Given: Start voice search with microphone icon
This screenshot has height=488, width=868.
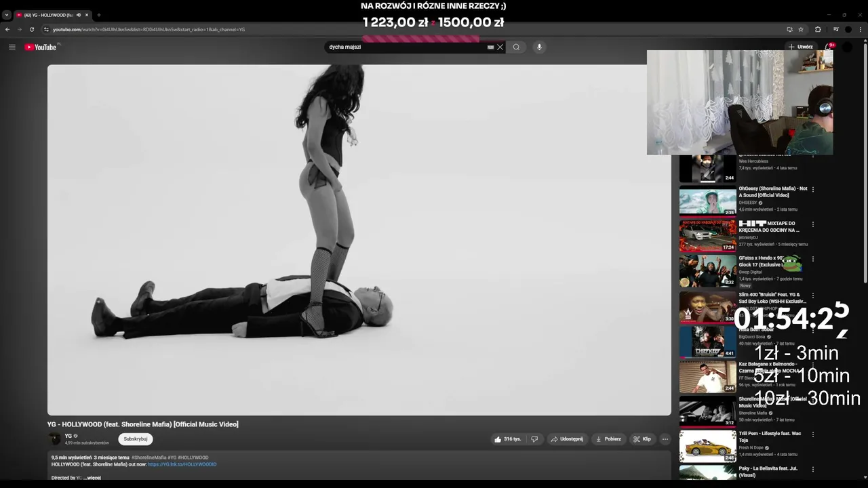Looking at the screenshot, I should (539, 47).
